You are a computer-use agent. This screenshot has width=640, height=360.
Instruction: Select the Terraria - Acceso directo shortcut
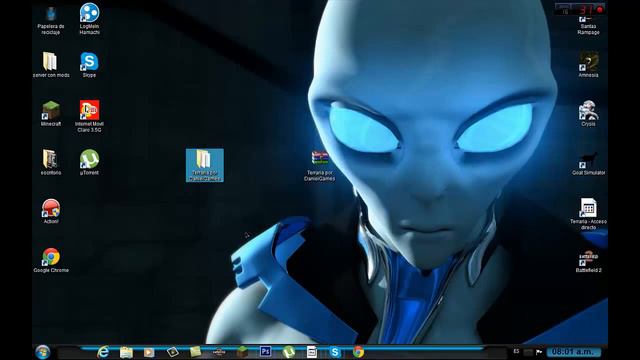point(588,214)
